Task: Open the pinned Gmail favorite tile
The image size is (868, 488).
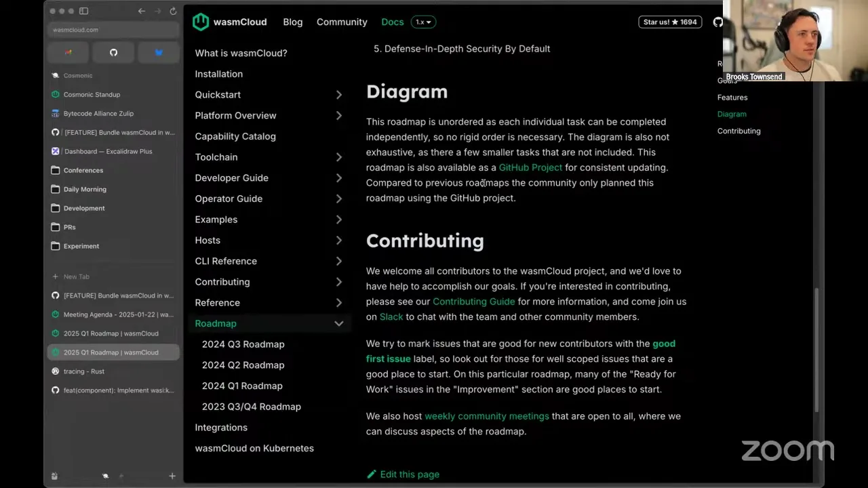Action: click(68, 52)
